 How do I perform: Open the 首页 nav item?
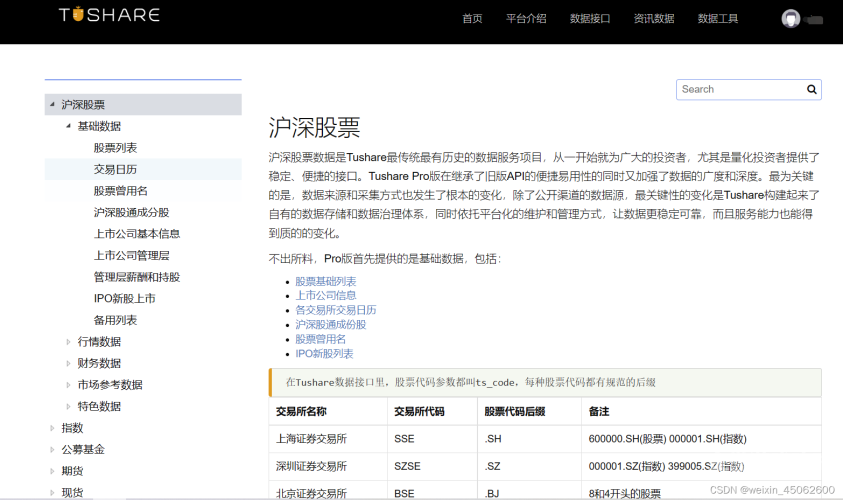pyautogui.click(x=472, y=19)
